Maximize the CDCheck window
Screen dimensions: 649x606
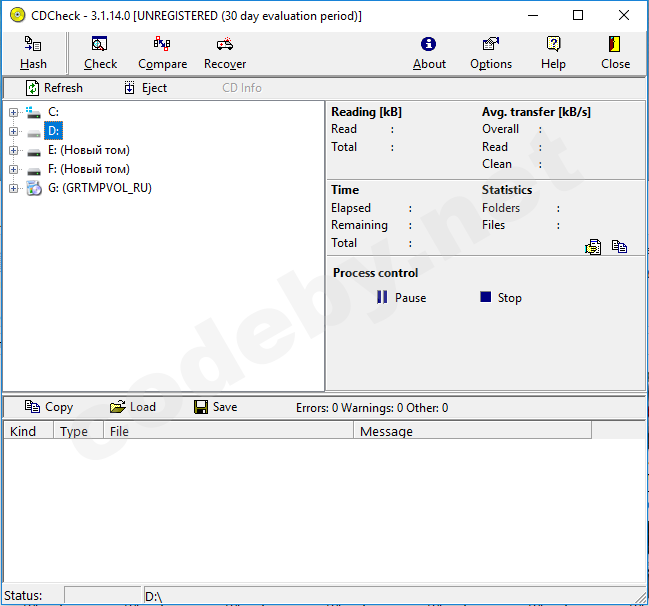click(x=578, y=15)
